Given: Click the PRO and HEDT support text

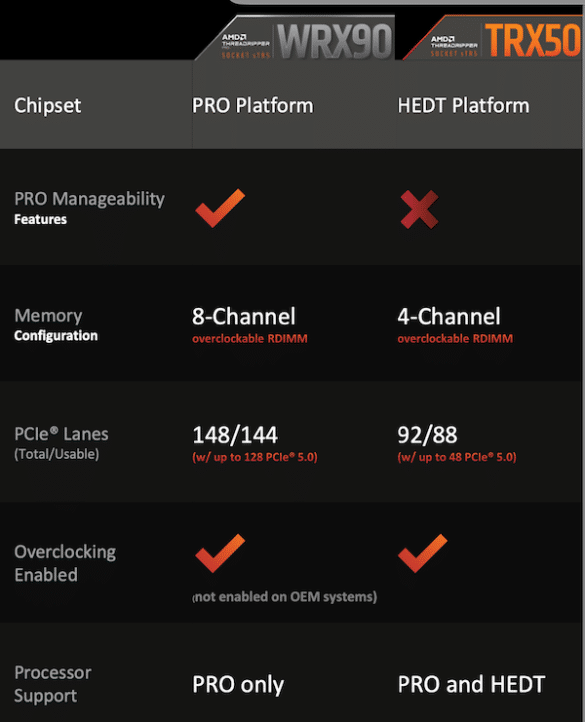Looking at the screenshot, I should [x=471, y=684].
